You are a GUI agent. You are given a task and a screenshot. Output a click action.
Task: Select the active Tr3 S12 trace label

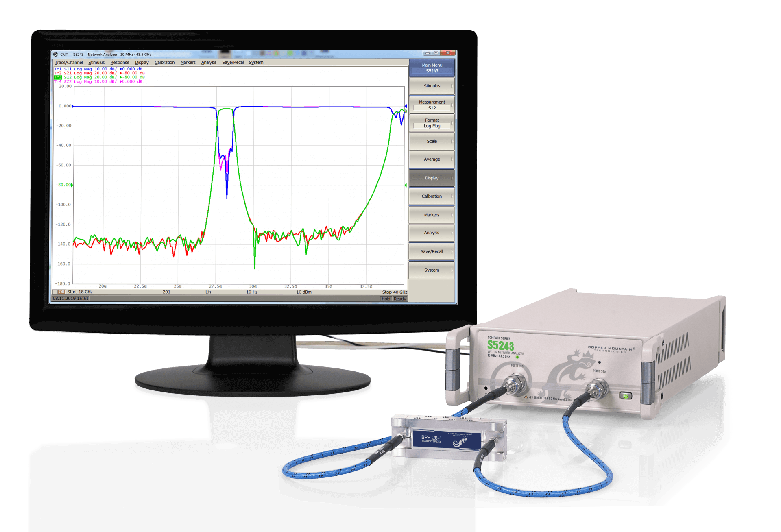(99, 77)
